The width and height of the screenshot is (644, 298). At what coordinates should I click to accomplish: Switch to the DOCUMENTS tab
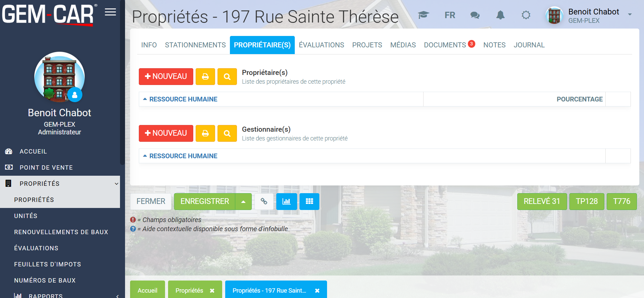[445, 45]
